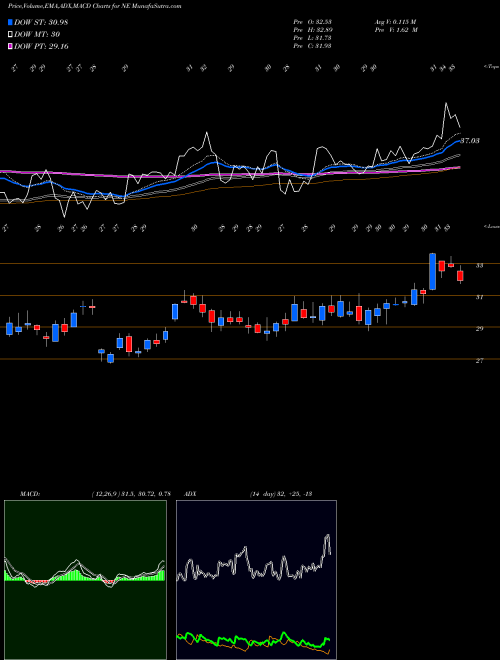The image size is (500, 660).
Task: Click the 'Pre C: 31.93' value
Action: pyautogui.click(x=312, y=46)
